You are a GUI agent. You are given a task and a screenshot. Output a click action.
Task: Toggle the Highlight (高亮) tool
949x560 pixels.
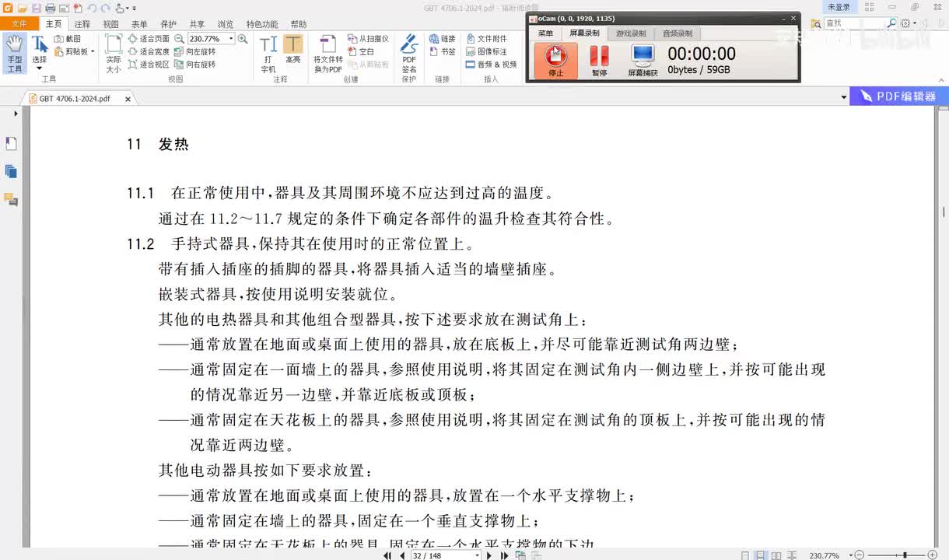click(x=293, y=50)
